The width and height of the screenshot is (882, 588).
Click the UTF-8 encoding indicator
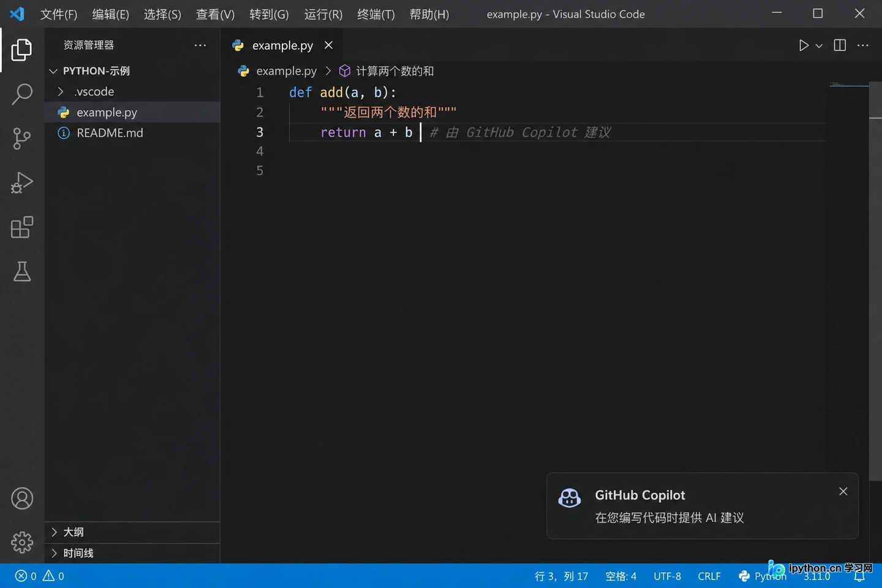667,576
